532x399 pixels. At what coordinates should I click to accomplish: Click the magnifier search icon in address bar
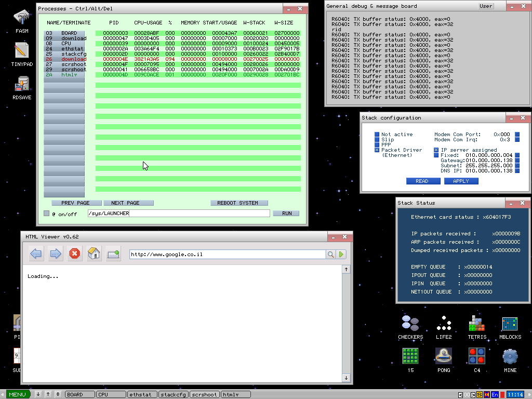pyautogui.click(x=329, y=254)
